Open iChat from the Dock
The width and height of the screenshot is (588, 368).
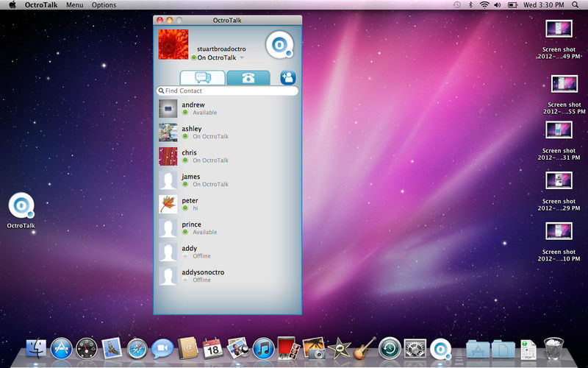point(162,348)
